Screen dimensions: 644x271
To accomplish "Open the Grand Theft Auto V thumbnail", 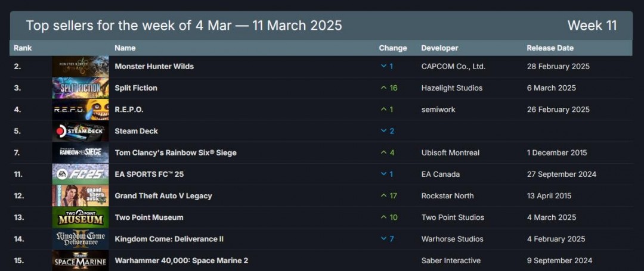I will 80,196.
